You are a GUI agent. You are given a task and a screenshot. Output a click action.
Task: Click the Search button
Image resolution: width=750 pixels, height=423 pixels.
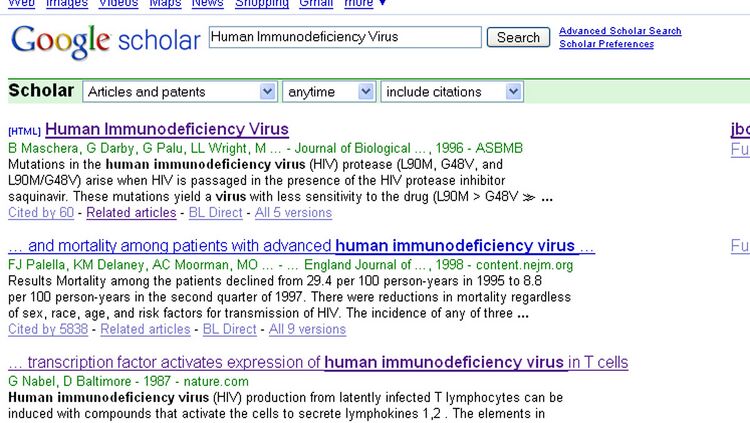tap(518, 37)
